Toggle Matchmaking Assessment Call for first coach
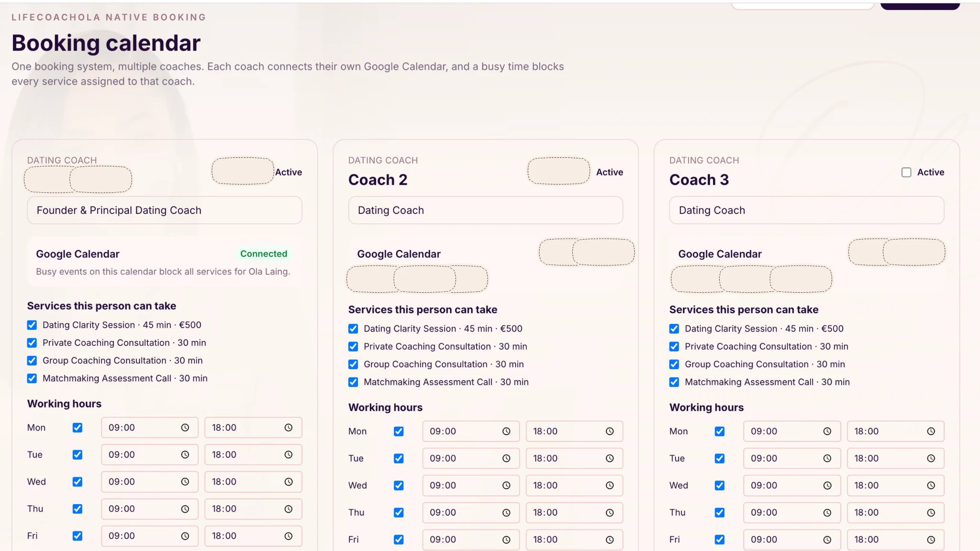Image resolution: width=980 pixels, height=551 pixels. [x=32, y=378]
